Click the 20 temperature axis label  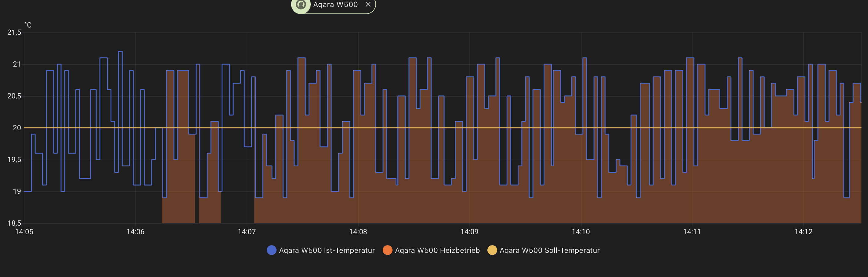(x=17, y=128)
